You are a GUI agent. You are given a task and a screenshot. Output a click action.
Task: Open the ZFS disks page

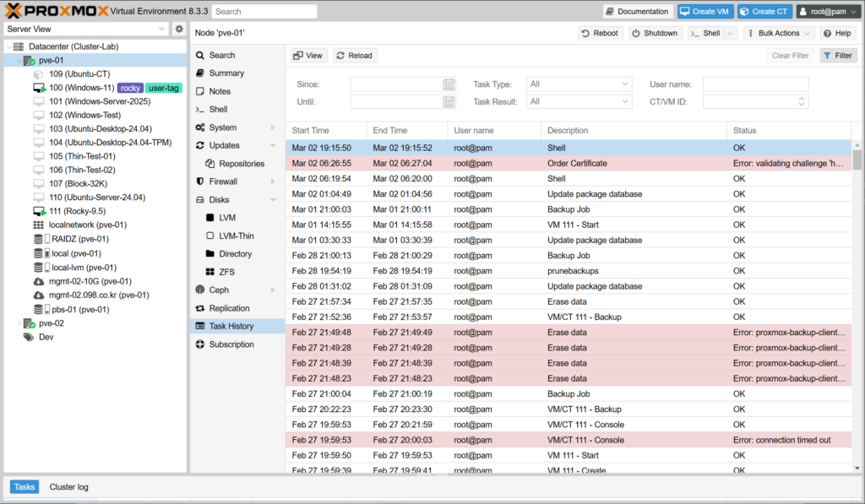[227, 272]
